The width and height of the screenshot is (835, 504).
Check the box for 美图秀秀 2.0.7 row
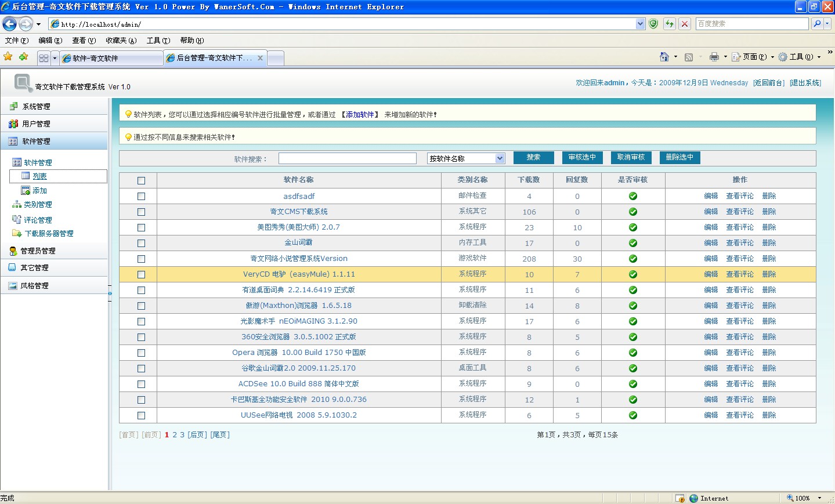point(141,227)
